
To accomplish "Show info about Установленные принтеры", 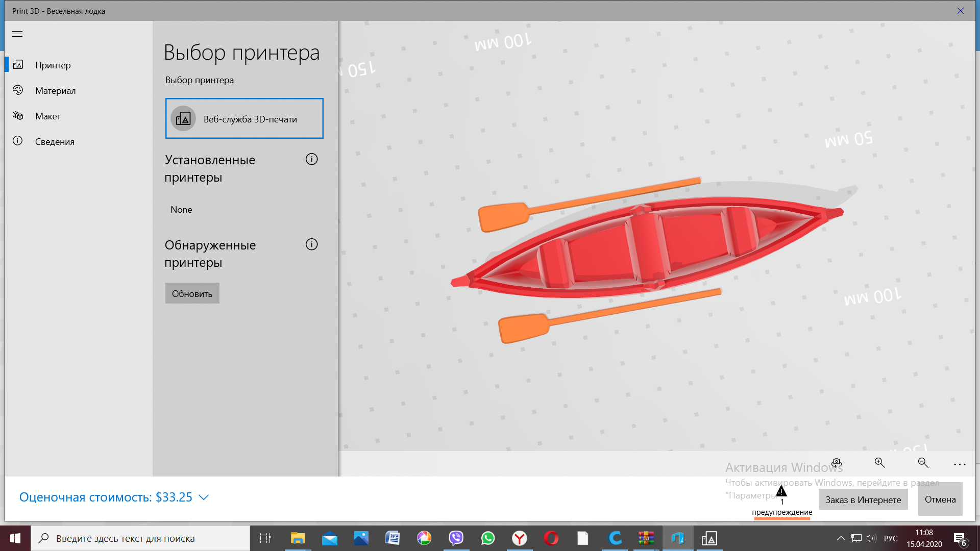I will [311, 159].
